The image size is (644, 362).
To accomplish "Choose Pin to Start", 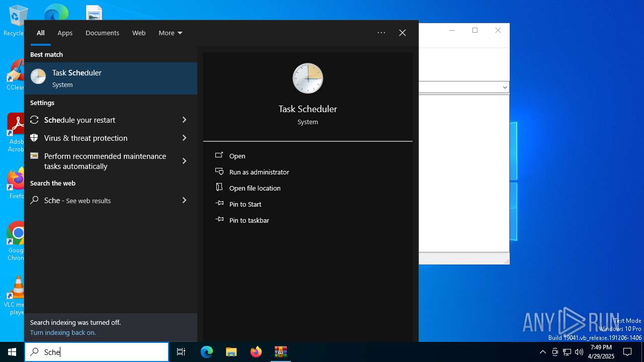I will click(x=245, y=204).
